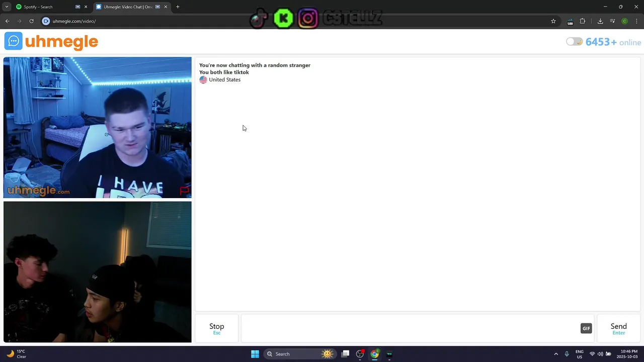Click the stranger's webcam video feed
The width and height of the screenshot is (644, 362).
[x=98, y=128]
